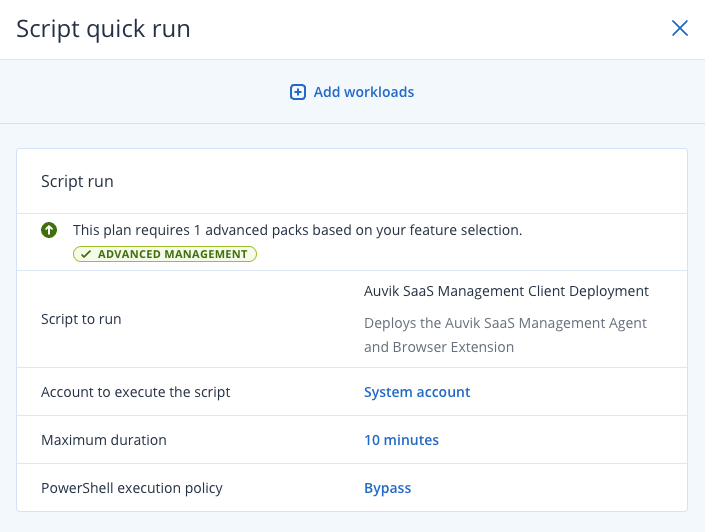The height and width of the screenshot is (532, 705).
Task: Click the 'PowerShell execution policy' label
Action: (132, 488)
